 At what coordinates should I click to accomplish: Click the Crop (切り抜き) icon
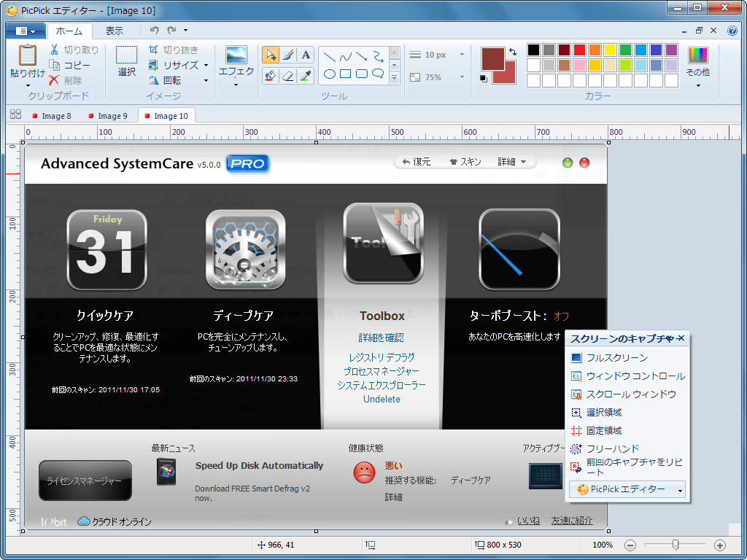click(153, 50)
